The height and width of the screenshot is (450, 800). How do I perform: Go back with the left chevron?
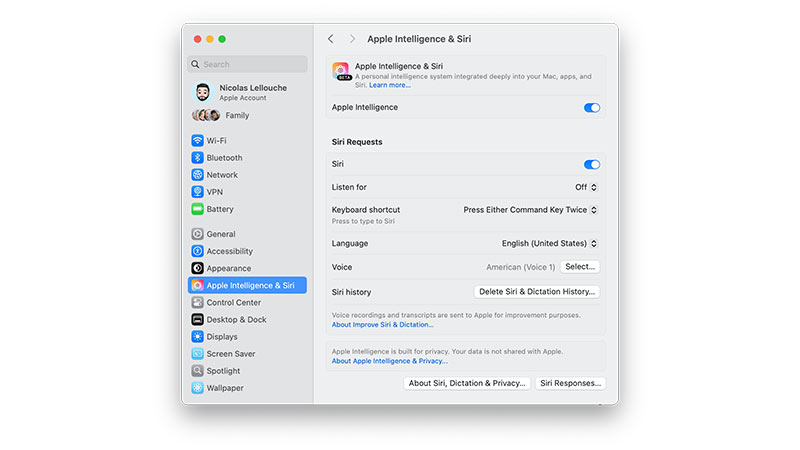(x=331, y=39)
